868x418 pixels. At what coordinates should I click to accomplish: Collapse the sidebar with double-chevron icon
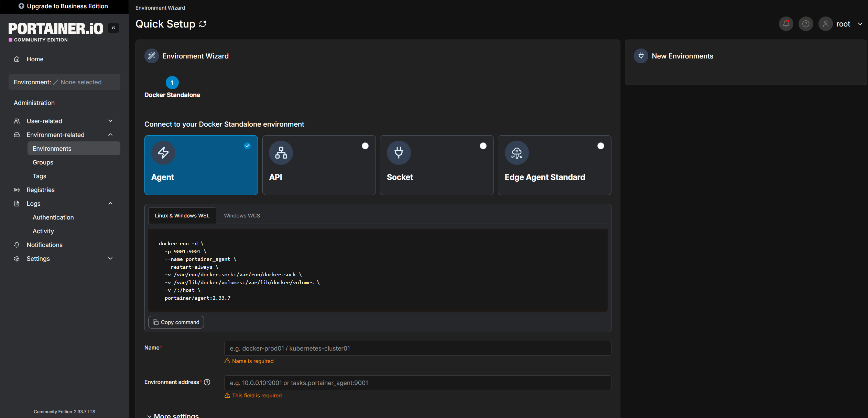click(x=113, y=28)
